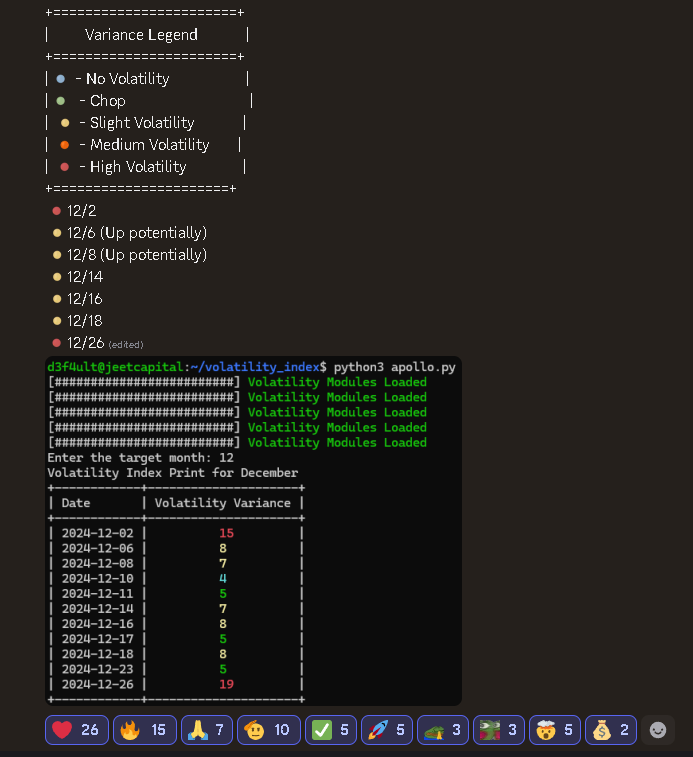
Task: Click the value 15 for 2024-12-02
Action: [x=226, y=533]
